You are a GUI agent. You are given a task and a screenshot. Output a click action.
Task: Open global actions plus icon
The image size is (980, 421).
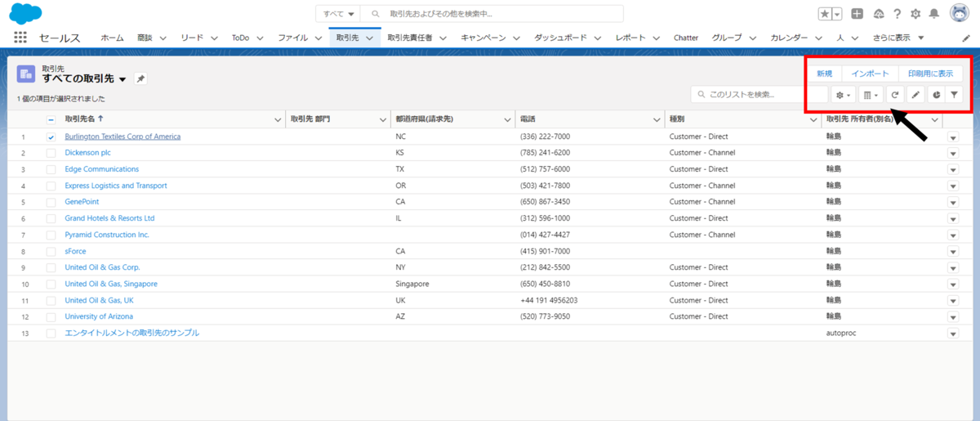[857, 14]
